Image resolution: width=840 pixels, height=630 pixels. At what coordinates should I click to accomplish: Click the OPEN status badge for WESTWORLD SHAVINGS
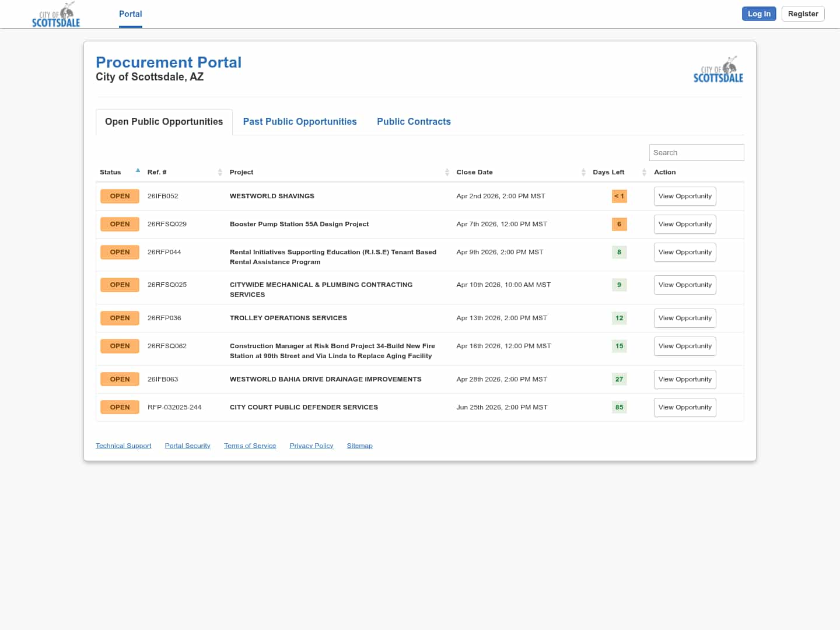[120, 196]
